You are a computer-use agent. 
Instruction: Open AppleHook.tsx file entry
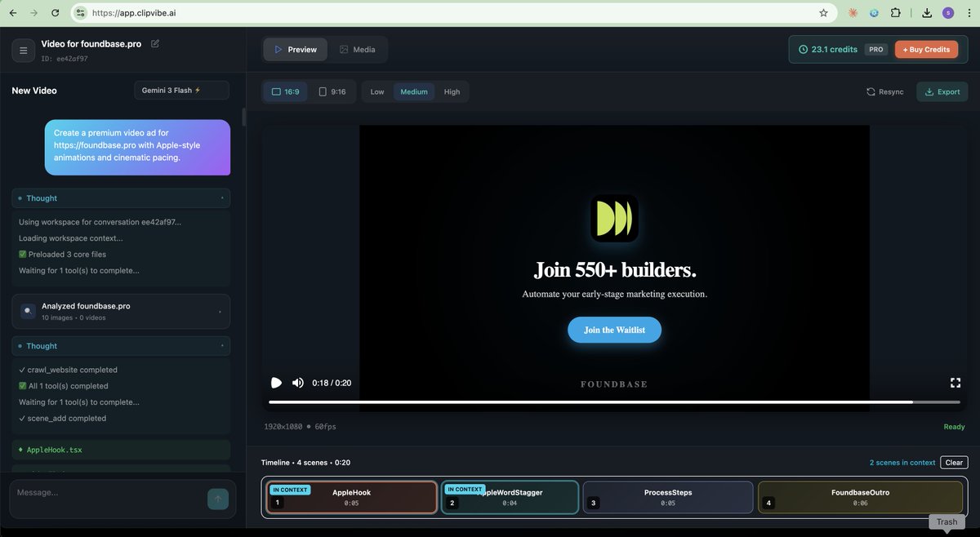click(121, 450)
